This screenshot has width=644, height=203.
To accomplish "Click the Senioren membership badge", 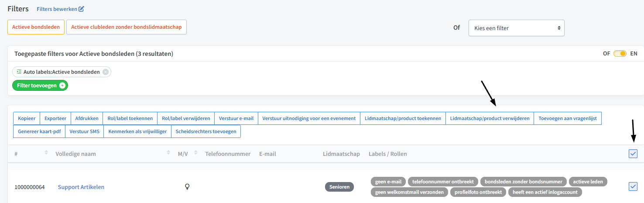I will click(x=339, y=187).
